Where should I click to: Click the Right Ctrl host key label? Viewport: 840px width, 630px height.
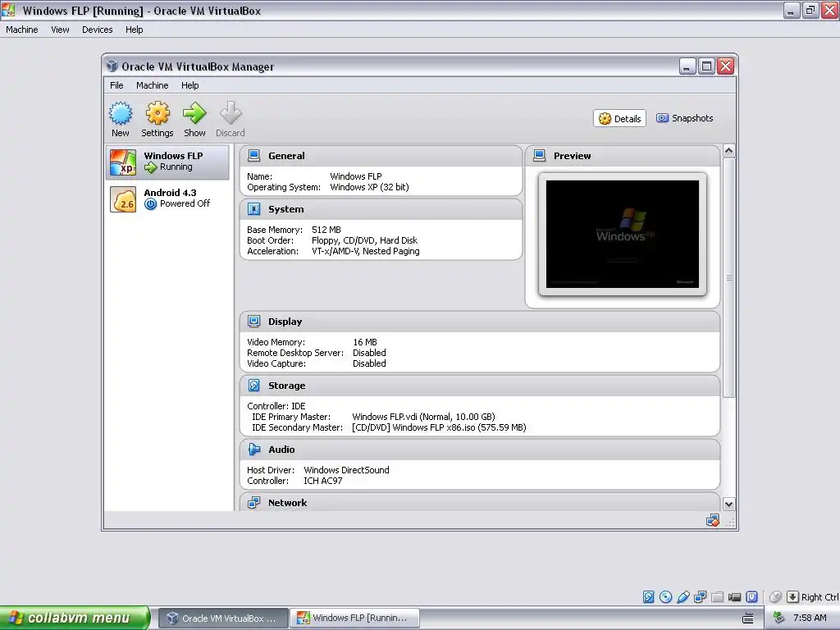click(819, 597)
